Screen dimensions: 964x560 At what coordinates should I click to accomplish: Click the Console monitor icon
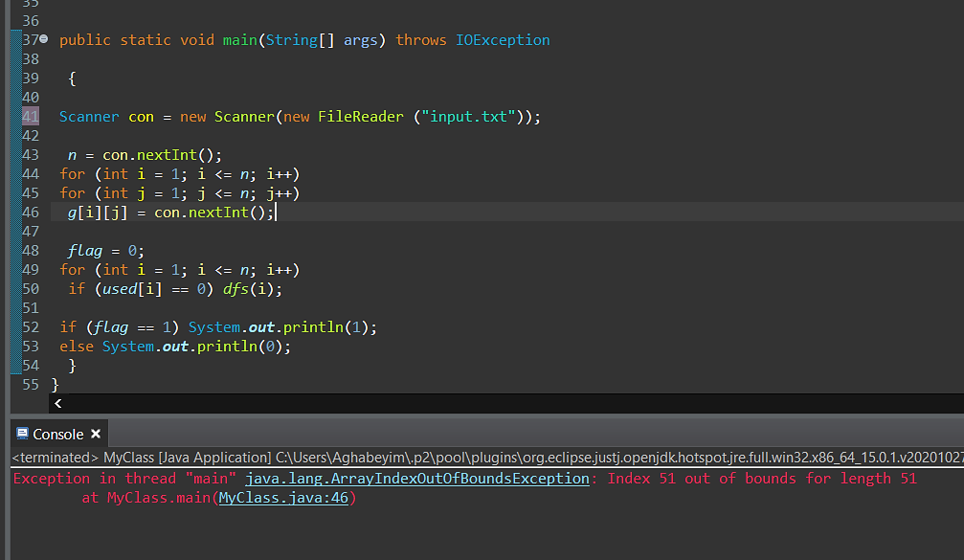click(x=23, y=434)
